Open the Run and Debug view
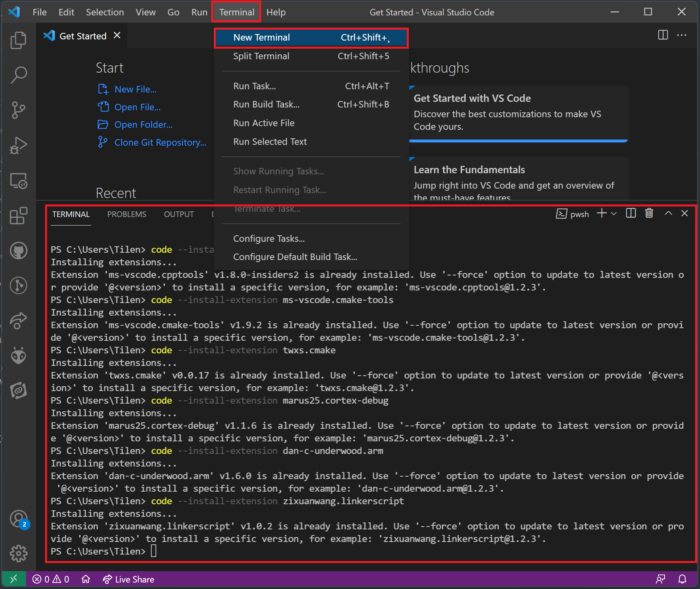Screen dimensions: 700x589 pos(18,146)
